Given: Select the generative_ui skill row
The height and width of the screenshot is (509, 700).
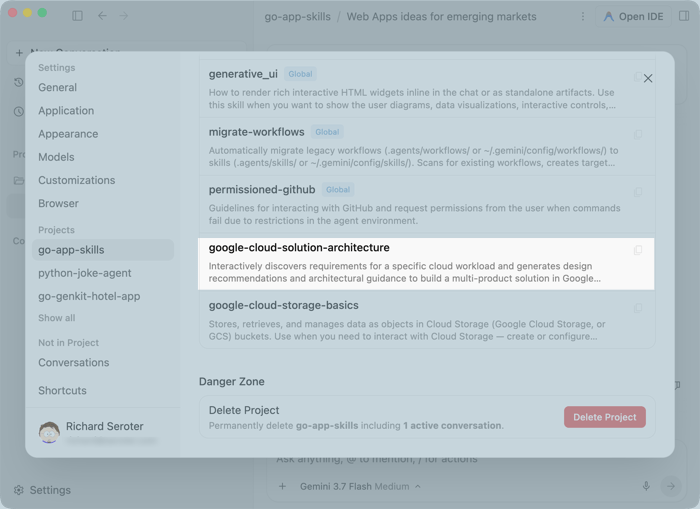Looking at the screenshot, I should (x=427, y=89).
